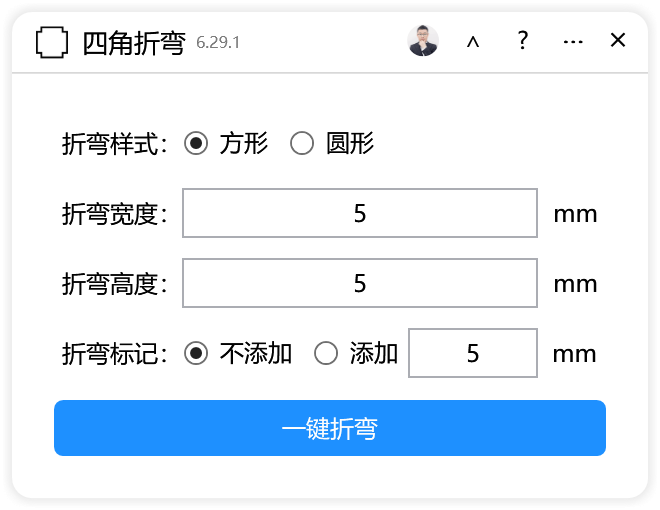This screenshot has width=660, height=510.
Task: Click the 折弯宽度 input field
Action: tap(360, 213)
